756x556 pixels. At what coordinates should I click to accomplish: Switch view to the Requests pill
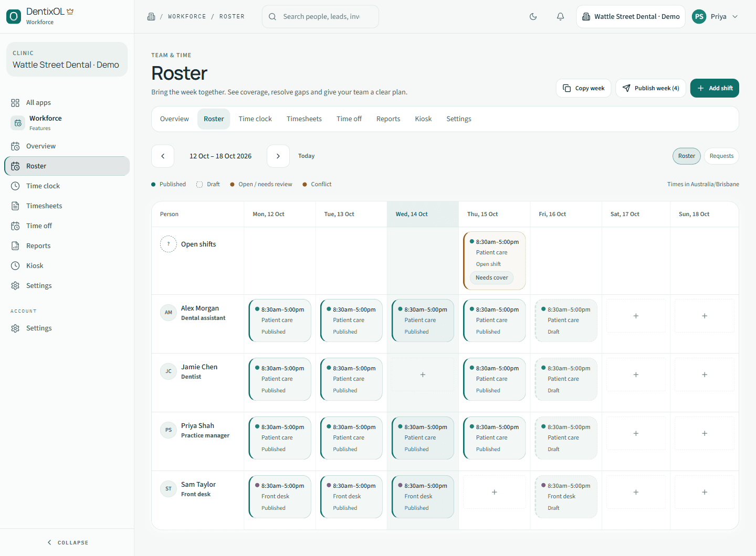coord(721,156)
